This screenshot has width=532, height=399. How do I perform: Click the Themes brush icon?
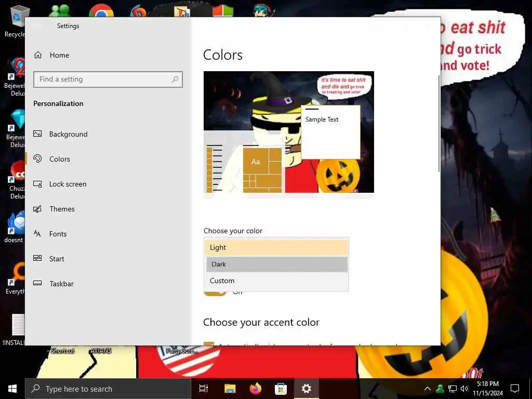(37, 209)
